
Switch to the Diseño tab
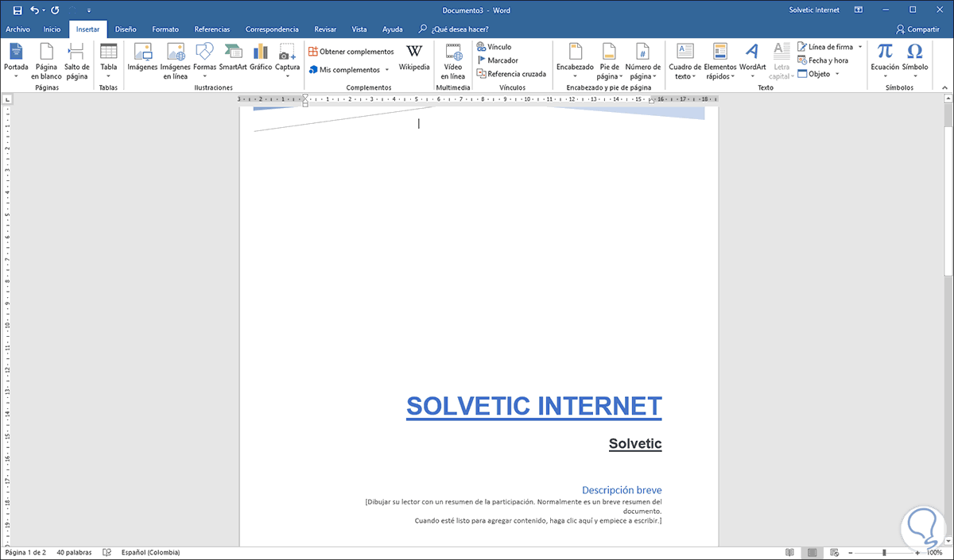coord(126,29)
